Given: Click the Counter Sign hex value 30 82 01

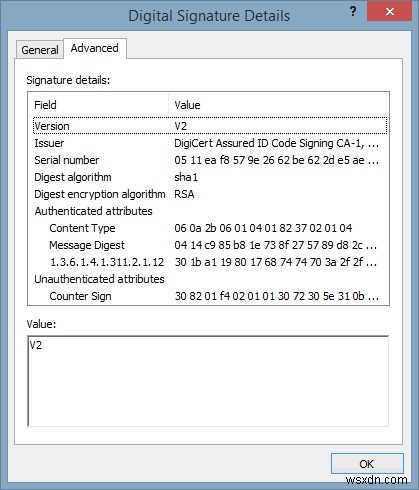Looking at the screenshot, I should click(276, 296).
